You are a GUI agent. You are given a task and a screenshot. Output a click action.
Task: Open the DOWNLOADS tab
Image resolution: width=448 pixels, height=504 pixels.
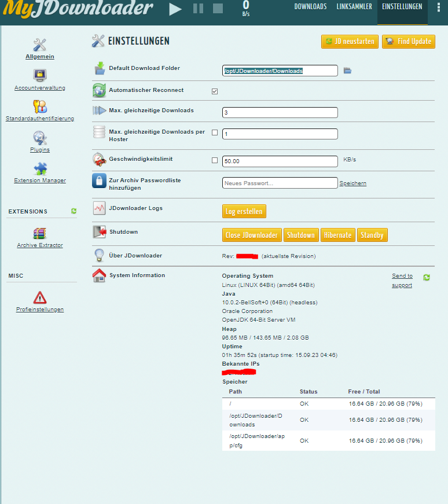[310, 7]
